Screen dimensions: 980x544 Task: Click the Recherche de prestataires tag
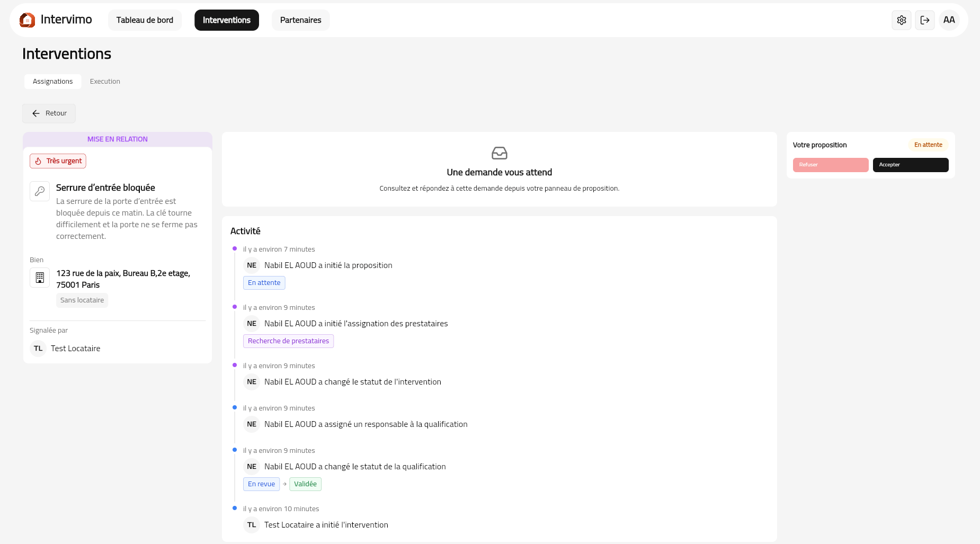288,341
